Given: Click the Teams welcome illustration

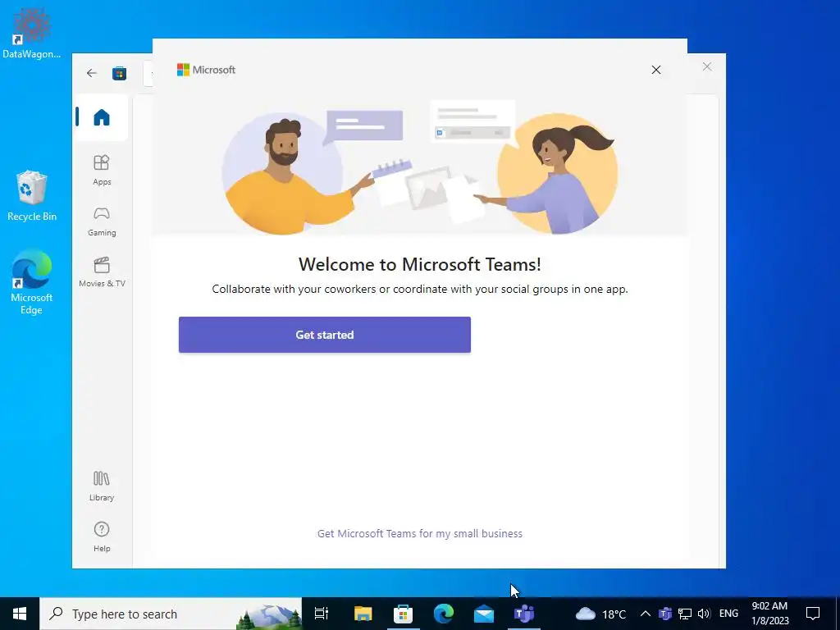Looking at the screenshot, I should point(419,167).
